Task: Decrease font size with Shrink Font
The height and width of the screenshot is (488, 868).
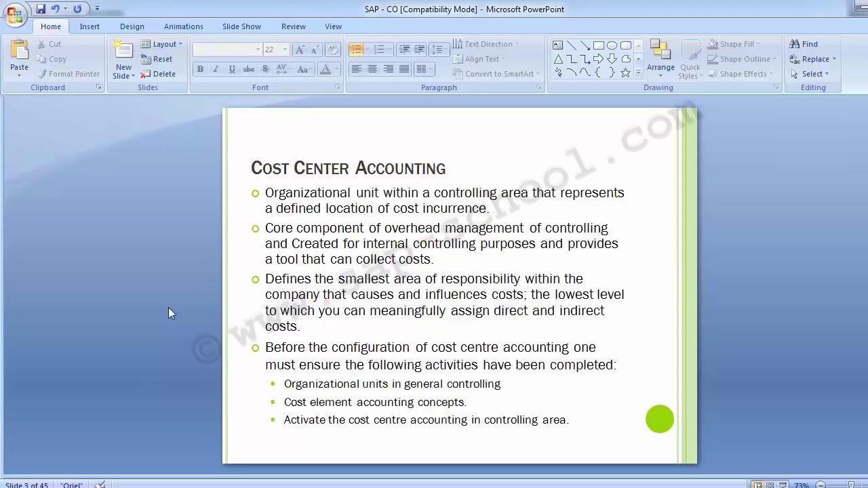Action: pos(315,49)
